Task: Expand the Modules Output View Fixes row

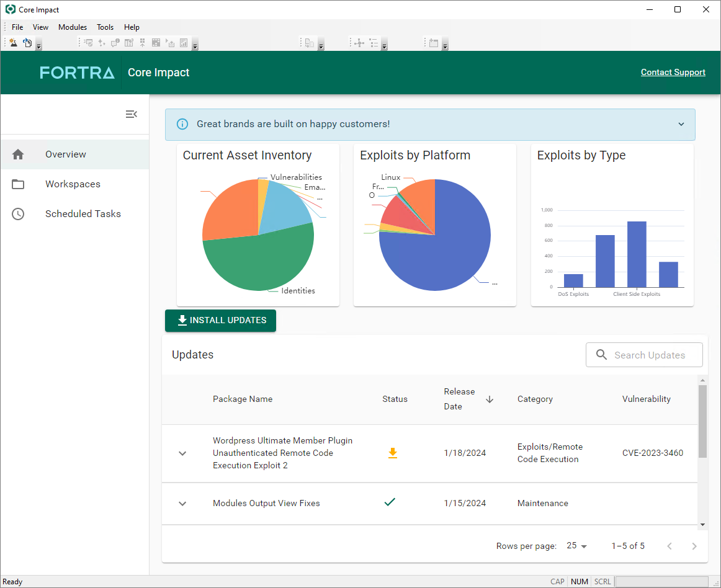Action: click(182, 504)
